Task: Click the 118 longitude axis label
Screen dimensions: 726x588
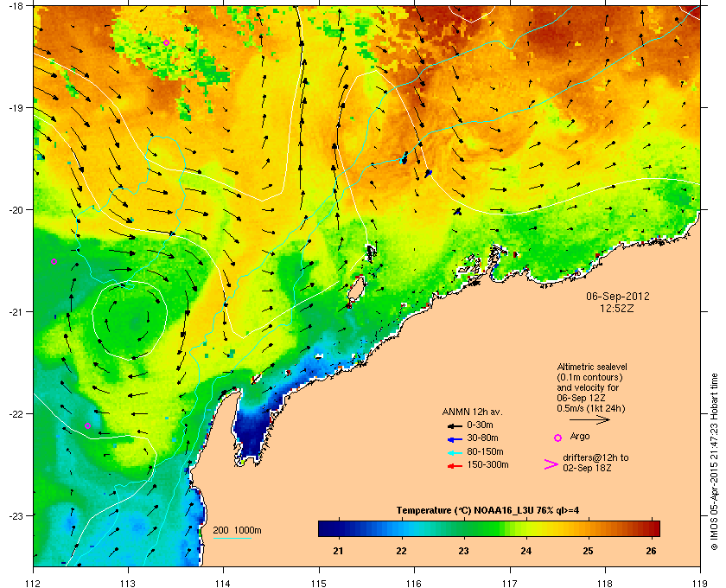Action: 605,583
